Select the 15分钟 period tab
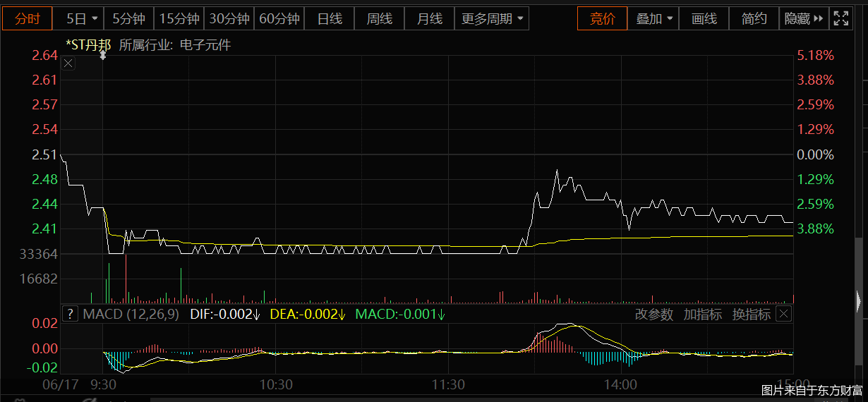The height and width of the screenshot is (402, 868). click(179, 19)
